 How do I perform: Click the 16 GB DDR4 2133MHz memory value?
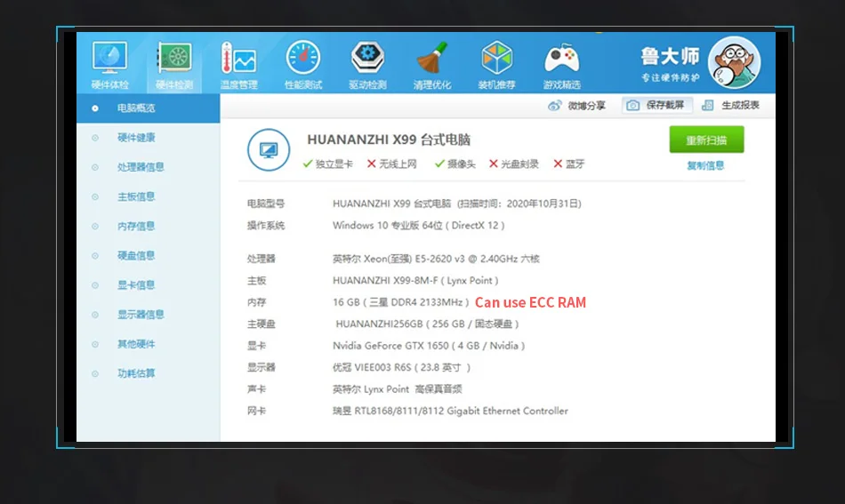401,302
